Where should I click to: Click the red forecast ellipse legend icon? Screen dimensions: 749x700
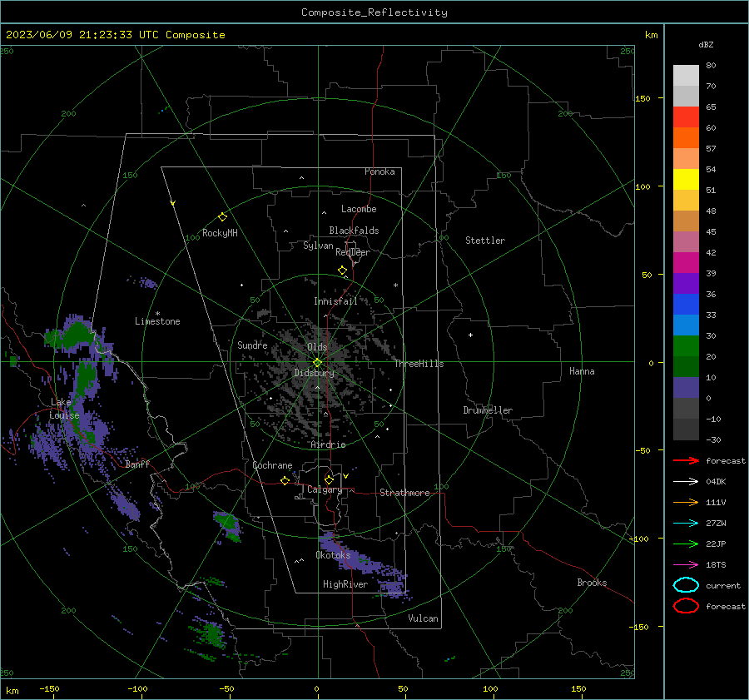tap(686, 606)
